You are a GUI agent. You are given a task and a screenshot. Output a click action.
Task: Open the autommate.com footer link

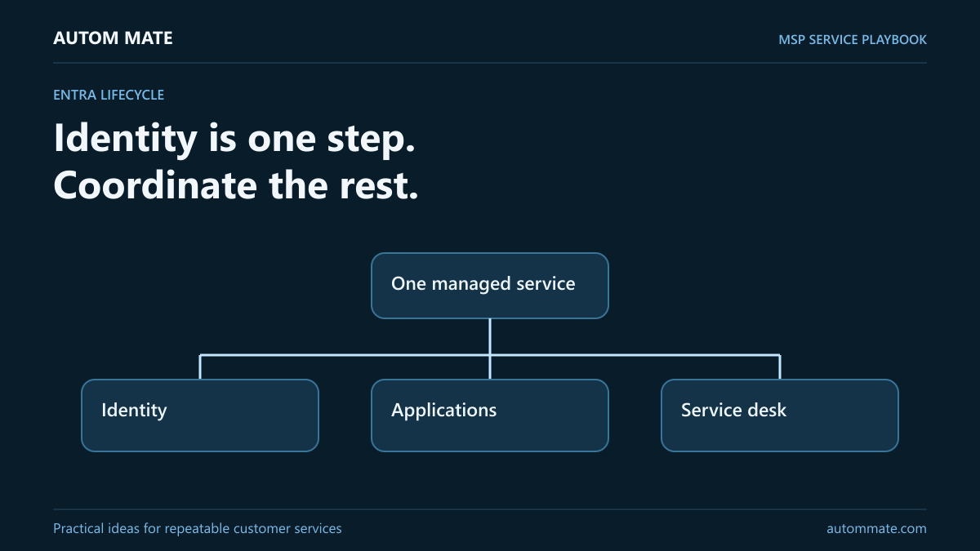click(x=876, y=529)
